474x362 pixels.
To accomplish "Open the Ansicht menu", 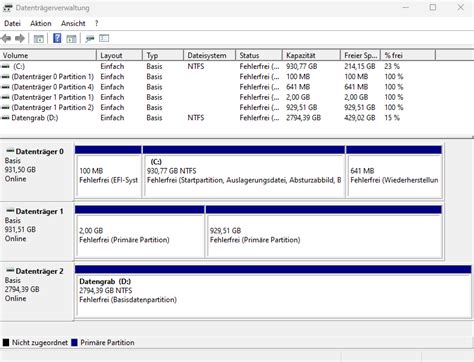I will coord(73,23).
